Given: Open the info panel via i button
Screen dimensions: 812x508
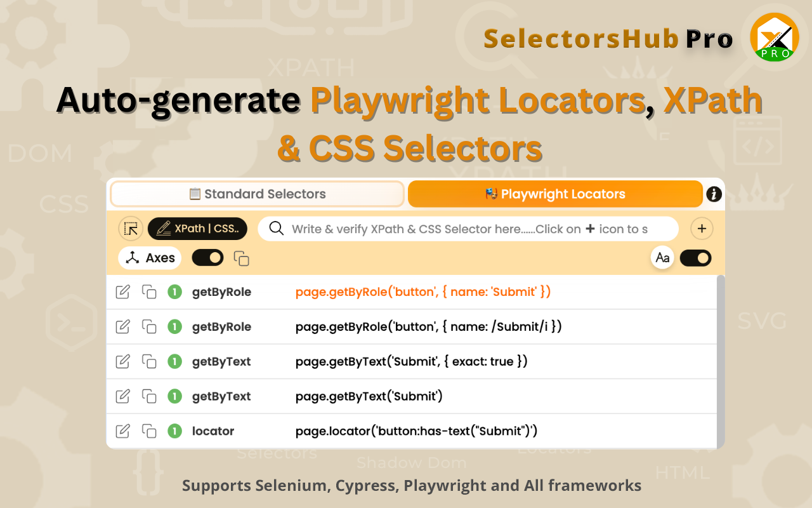Looking at the screenshot, I should coord(713,194).
